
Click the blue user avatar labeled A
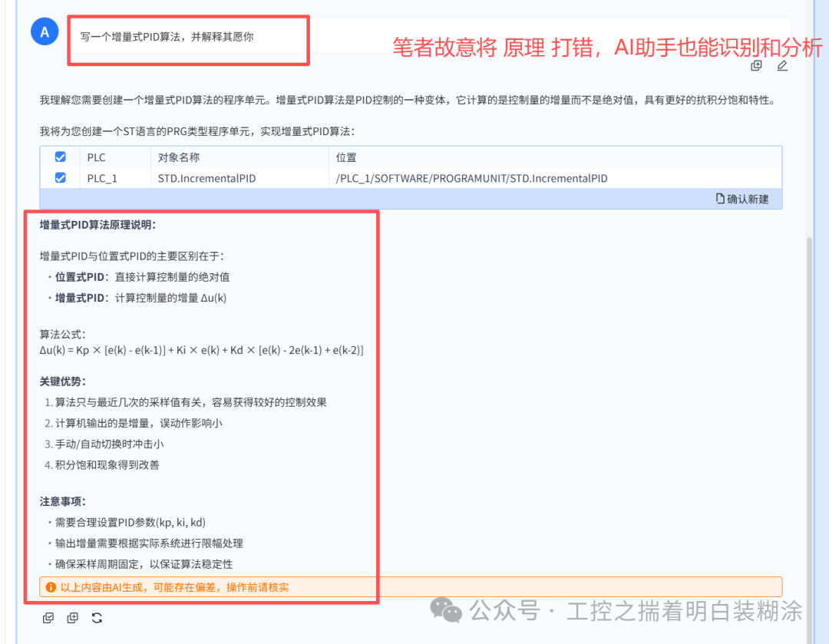click(x=45, y=31)
